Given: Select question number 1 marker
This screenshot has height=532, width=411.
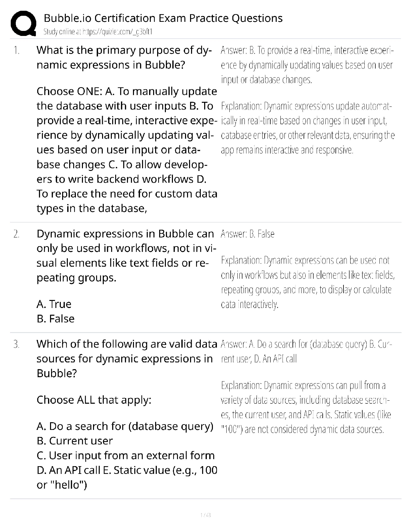Looking at the screenshot, I should coord(16,50).
